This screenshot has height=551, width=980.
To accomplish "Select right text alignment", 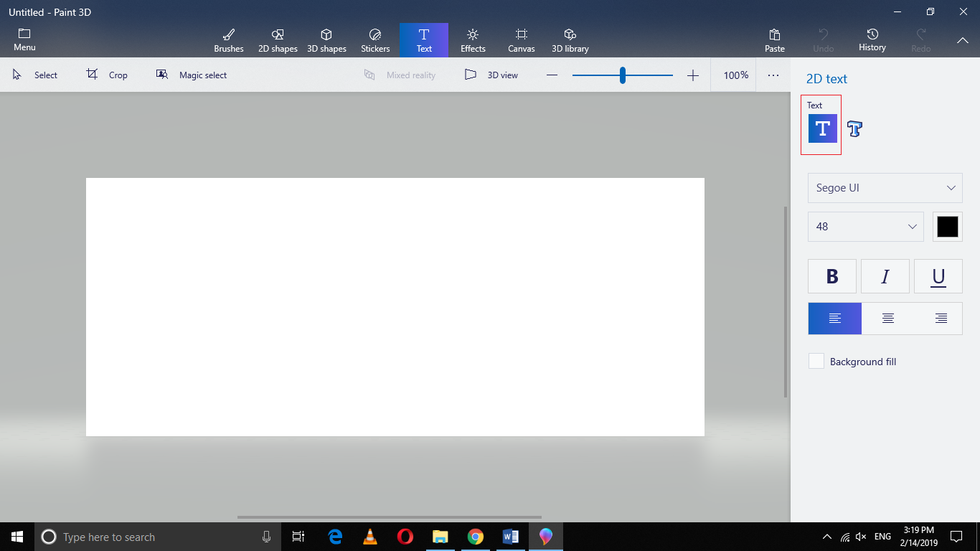I will 941,318.
